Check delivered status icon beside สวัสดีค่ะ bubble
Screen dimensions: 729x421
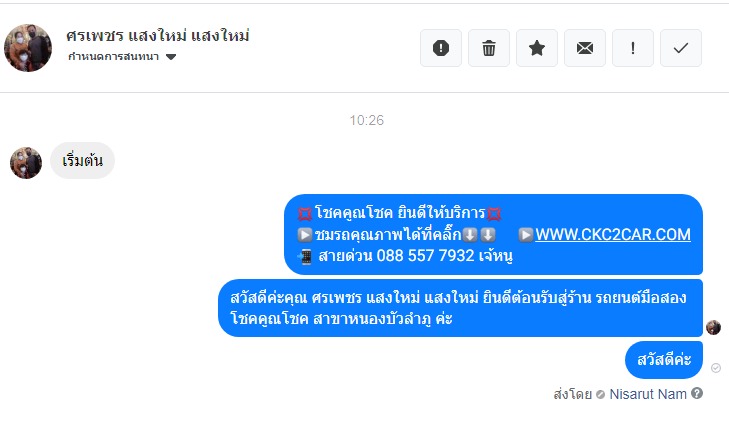716,368
